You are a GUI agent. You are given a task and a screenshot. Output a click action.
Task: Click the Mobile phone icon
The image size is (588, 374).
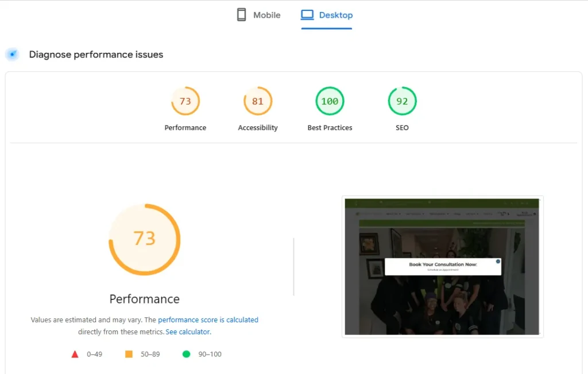tap(242, 15)
